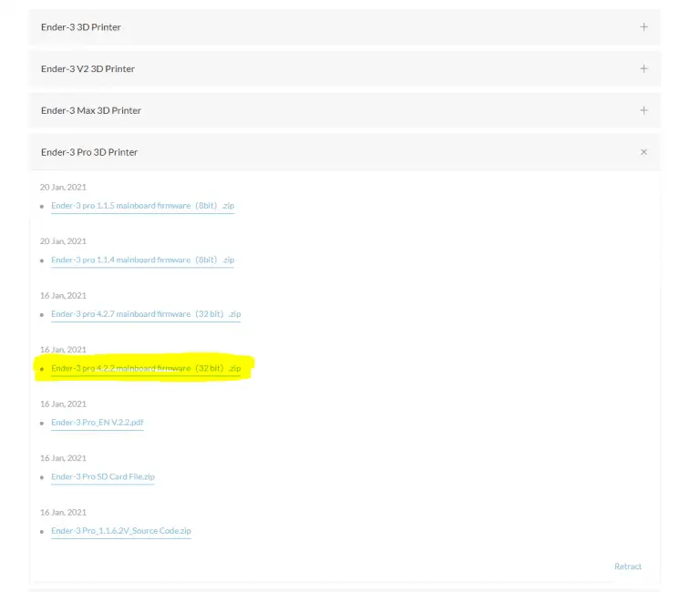This screenshot has height=592, width=700.
Task: Click bullet beside Ender-3 Pro SD Card File
Action: pos(42,478)
